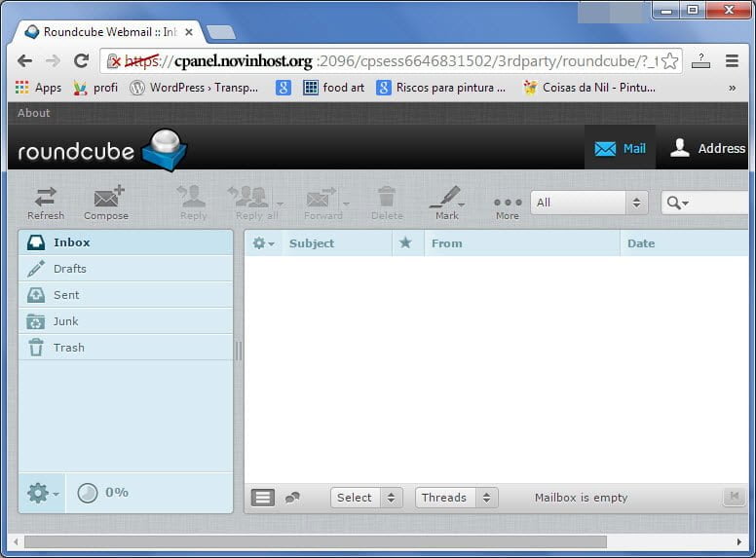Open search options magnifier dropdown
Image resolution: width=756 pixels, height=558 pixels.
[677, 203]
